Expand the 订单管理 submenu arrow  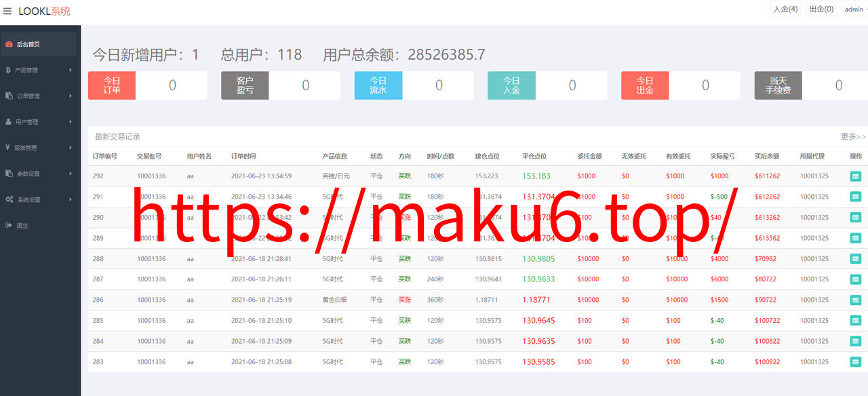pos(71,96)
